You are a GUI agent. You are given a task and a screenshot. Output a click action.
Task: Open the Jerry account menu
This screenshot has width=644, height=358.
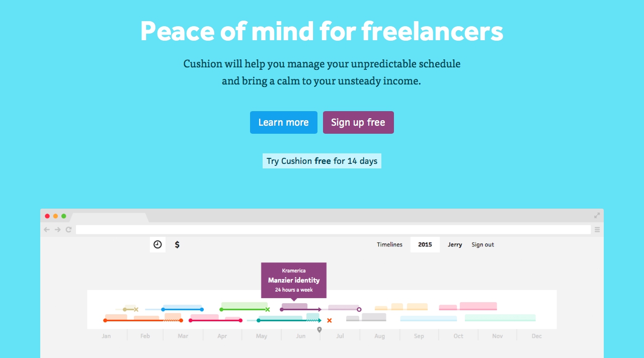coord(455,244)
